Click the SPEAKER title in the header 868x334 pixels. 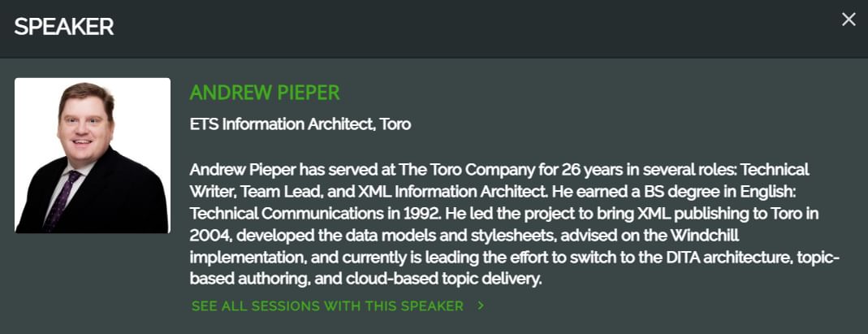63,27
